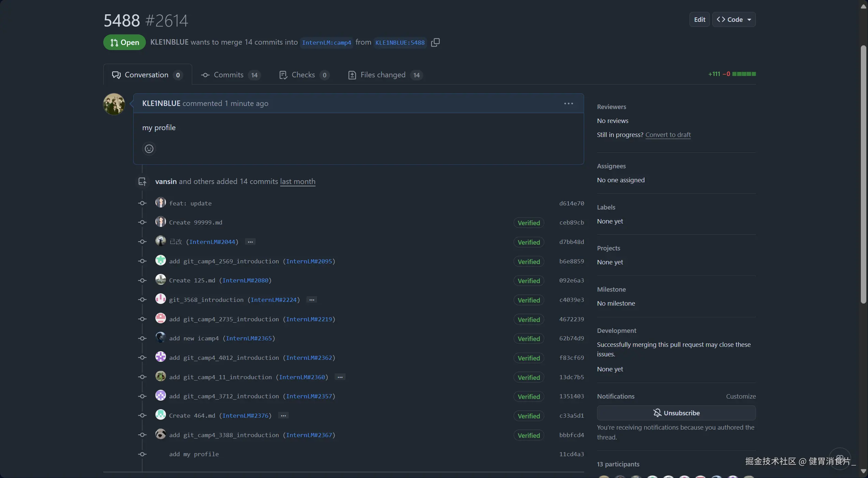Click the Edit title button
This screenshot has height=478, width=868.
(x=699, y=20)
